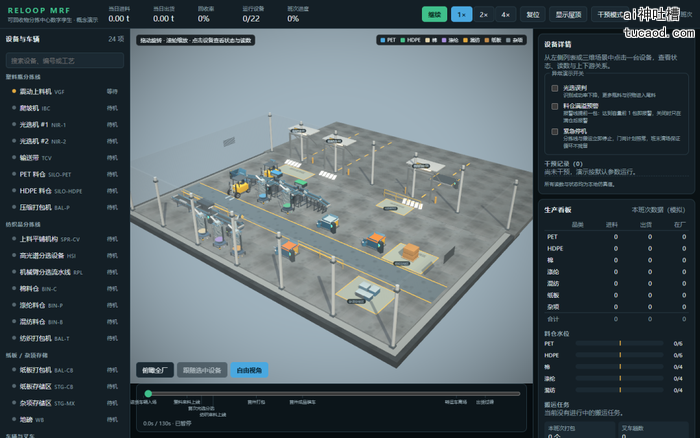This screenshot has height=438, width=700.
Task: Click the HDPE silo level bar
Action: (x=619, y=355)
